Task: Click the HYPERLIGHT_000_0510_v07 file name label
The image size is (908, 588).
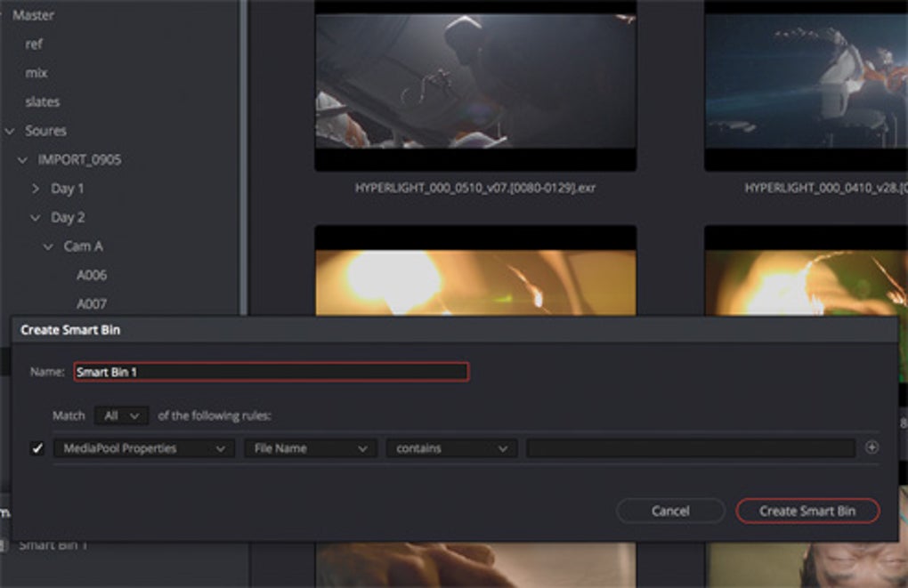Action: pos(474,188)
